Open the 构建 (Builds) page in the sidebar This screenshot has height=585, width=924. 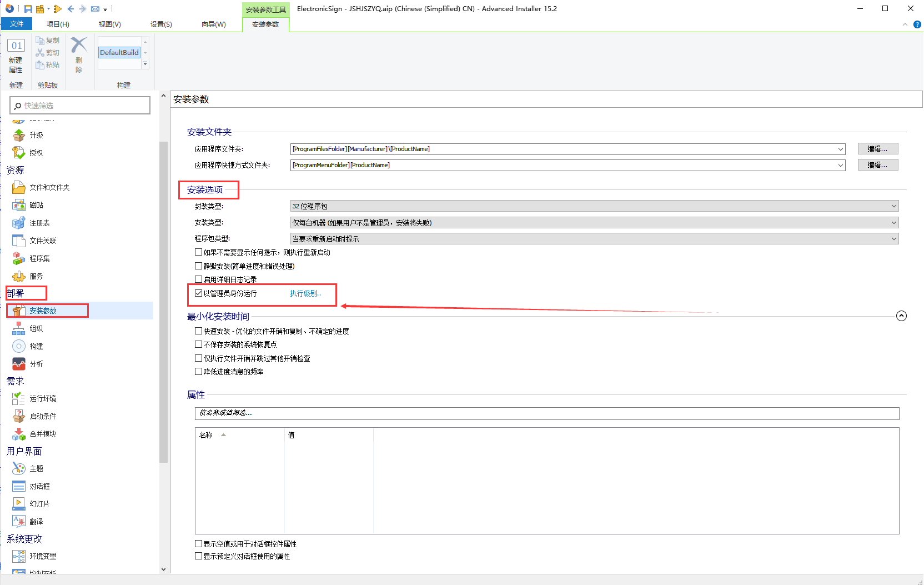tap(36, 346)
